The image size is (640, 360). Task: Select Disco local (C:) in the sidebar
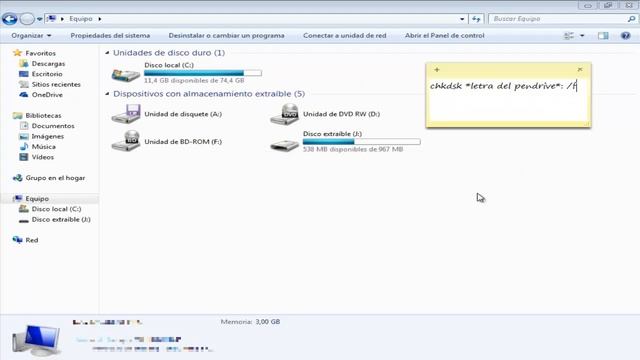coord(56,209)
